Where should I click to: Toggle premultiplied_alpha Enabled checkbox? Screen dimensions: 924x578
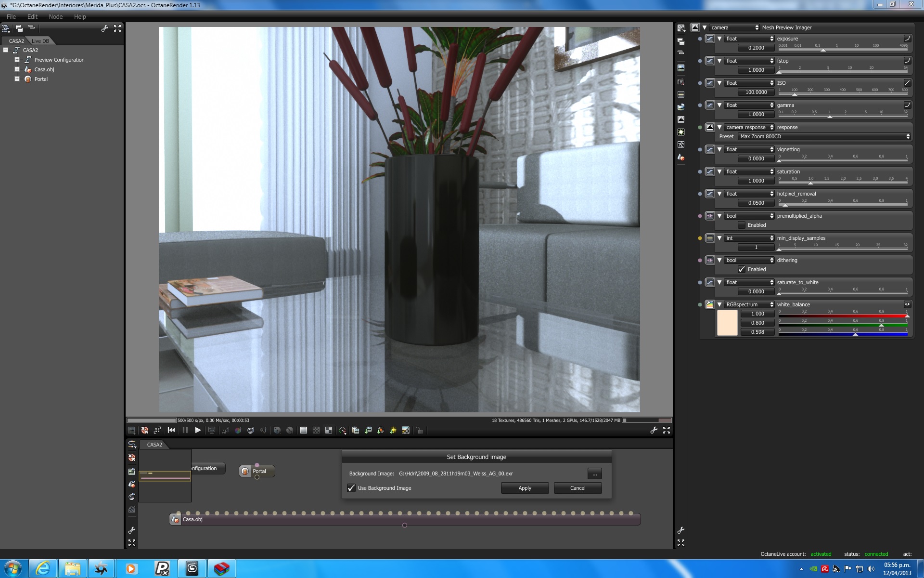(742, 225)
